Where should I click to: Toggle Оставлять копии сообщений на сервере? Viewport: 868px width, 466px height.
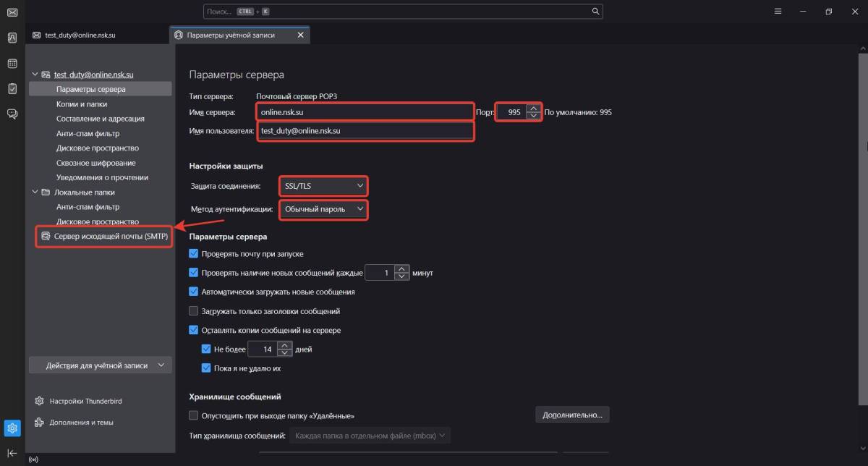pyautogui.click(x=193, y=330)
